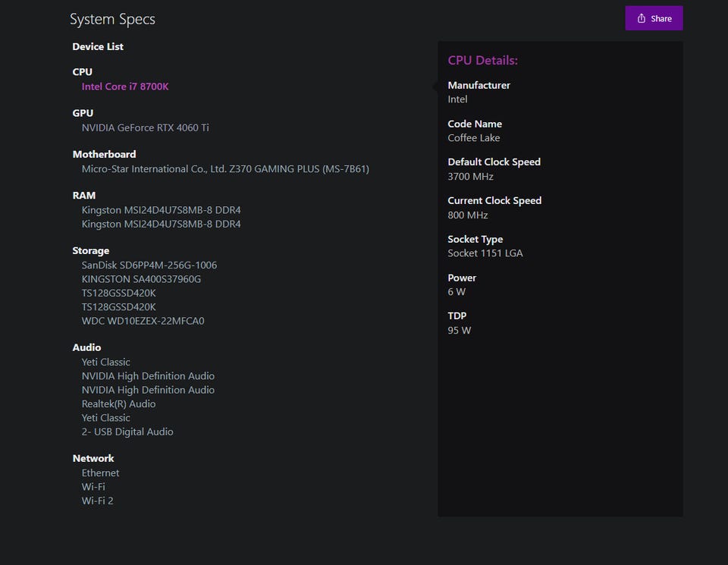The width and height of the screenshot is (728, 565).
Task: Click the Socket Type label
Action: tap(475, 239)
